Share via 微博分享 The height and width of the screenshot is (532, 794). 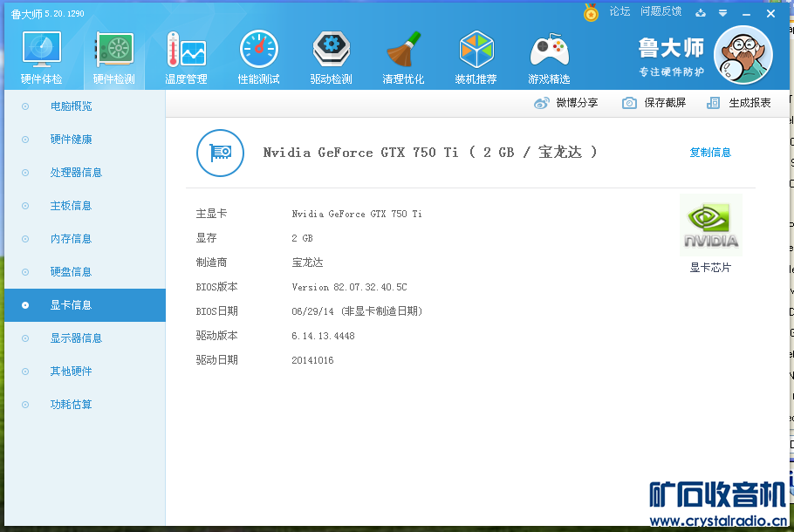pyautogui.click(x=566, y=103)
